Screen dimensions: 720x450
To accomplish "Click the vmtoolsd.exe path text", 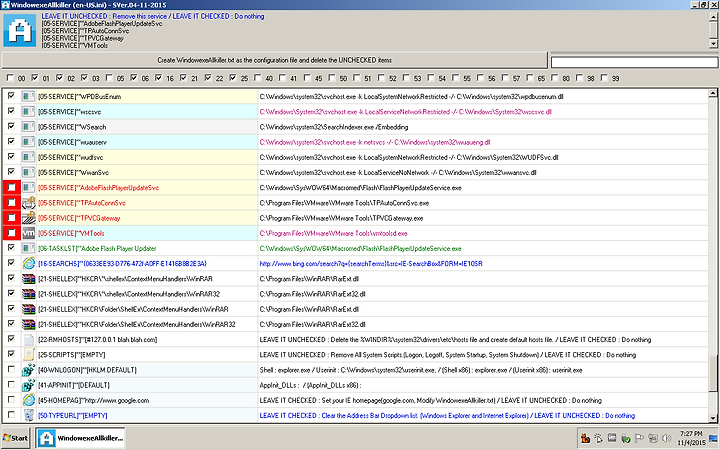I will [333, 233].
